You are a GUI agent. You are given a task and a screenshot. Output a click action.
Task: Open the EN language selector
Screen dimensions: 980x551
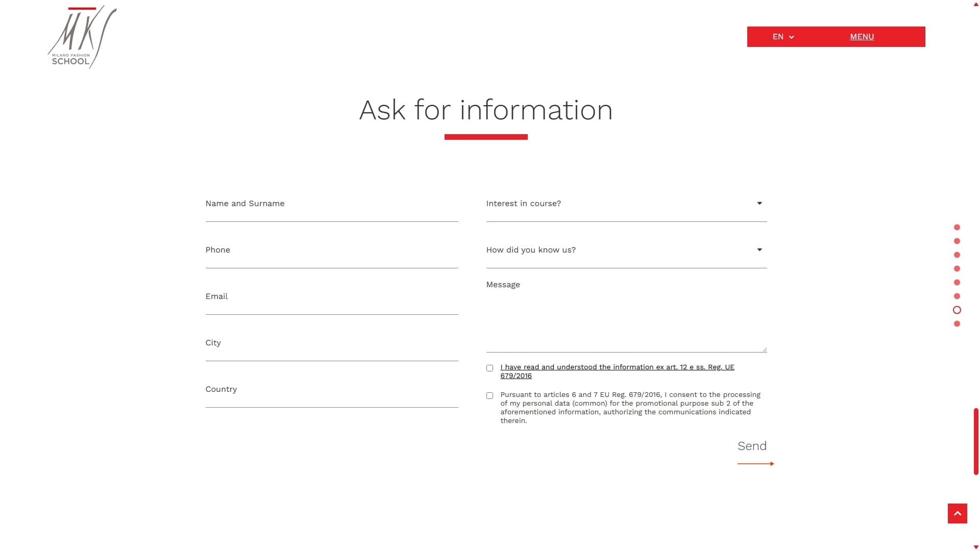point(783,37)
